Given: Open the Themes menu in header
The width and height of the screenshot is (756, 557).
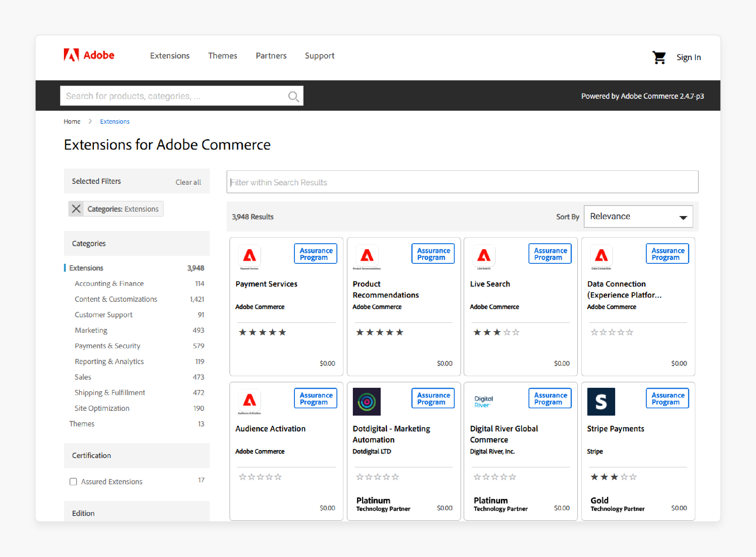Looking at the screenshot, I should click(223, 56).
